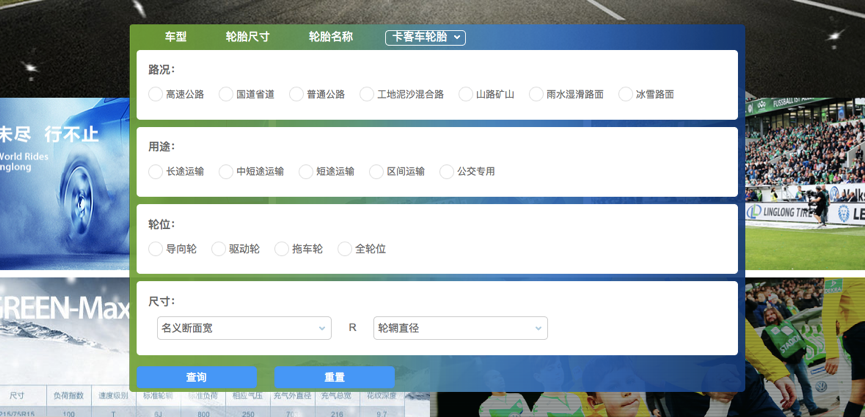Select 长途运输 usage option
The height and width of the screenshot is (417, 865).
(156, 172)
